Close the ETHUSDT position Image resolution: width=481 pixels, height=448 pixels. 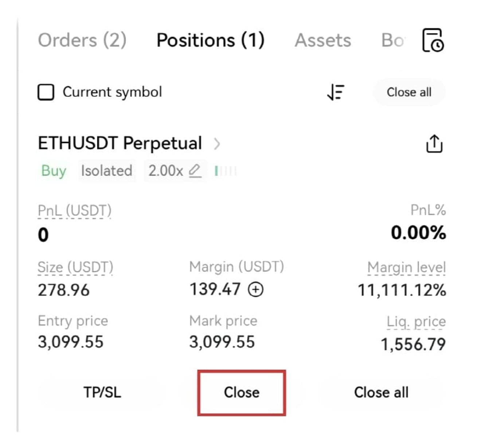(242, 393)
